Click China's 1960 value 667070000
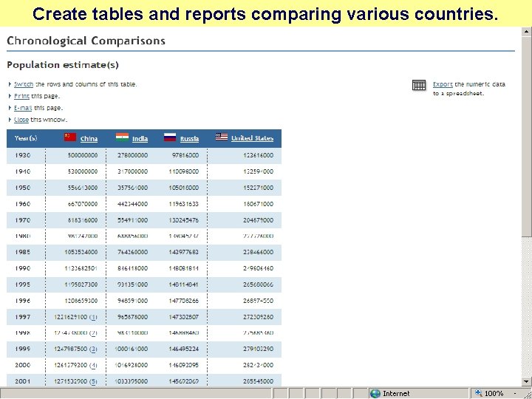The width and height of the screenshot is (532, 399). point(83,204)
